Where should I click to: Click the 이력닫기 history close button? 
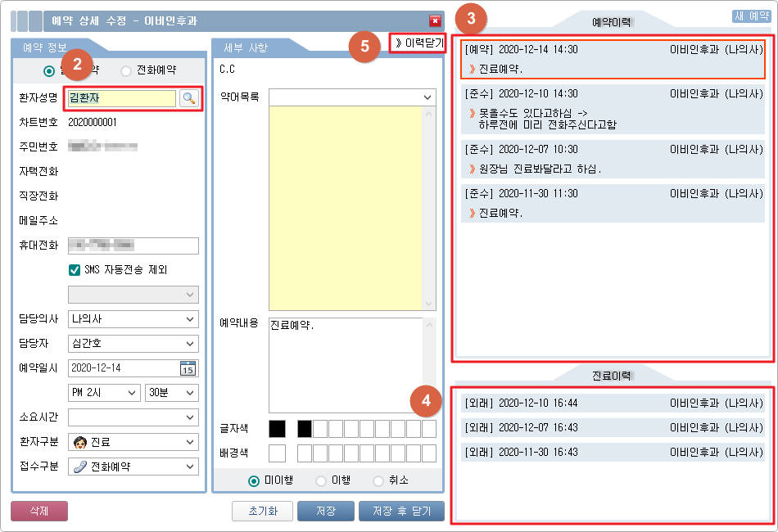(418, 43)
